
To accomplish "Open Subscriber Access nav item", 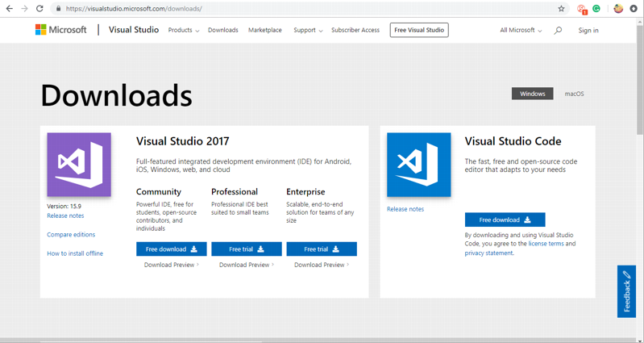I will pyautogui.click(x=355, y=30).
